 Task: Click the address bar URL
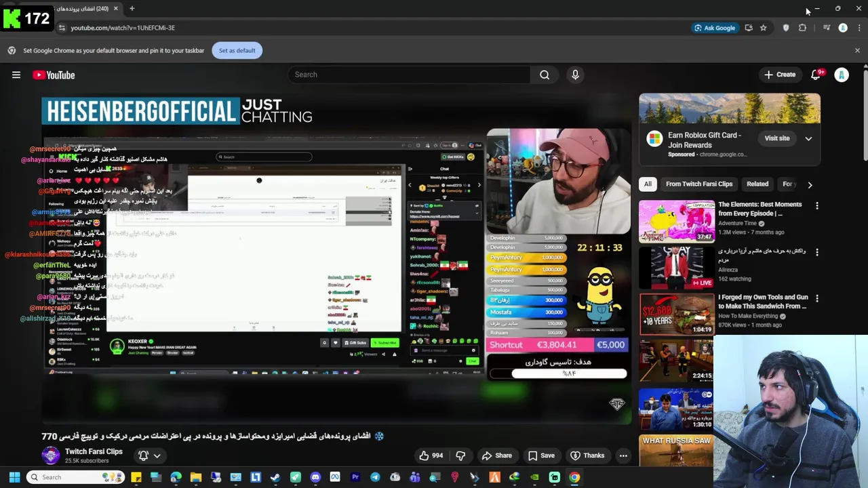pos(123,28)
